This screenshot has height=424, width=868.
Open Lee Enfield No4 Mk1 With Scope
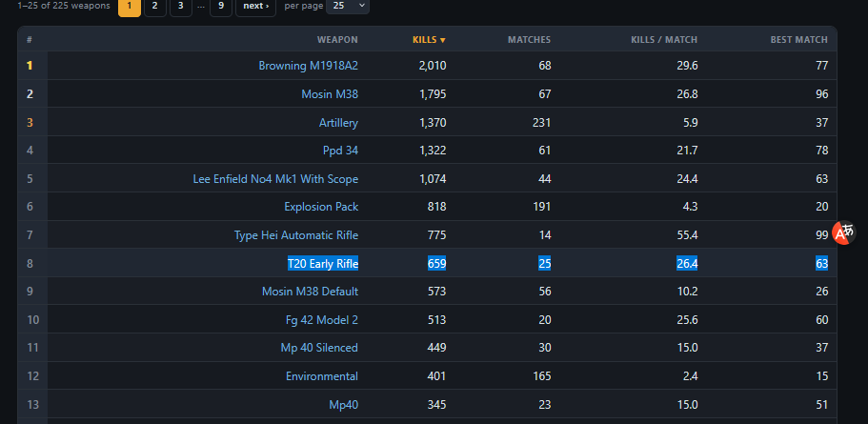click(x=275, y=179)
